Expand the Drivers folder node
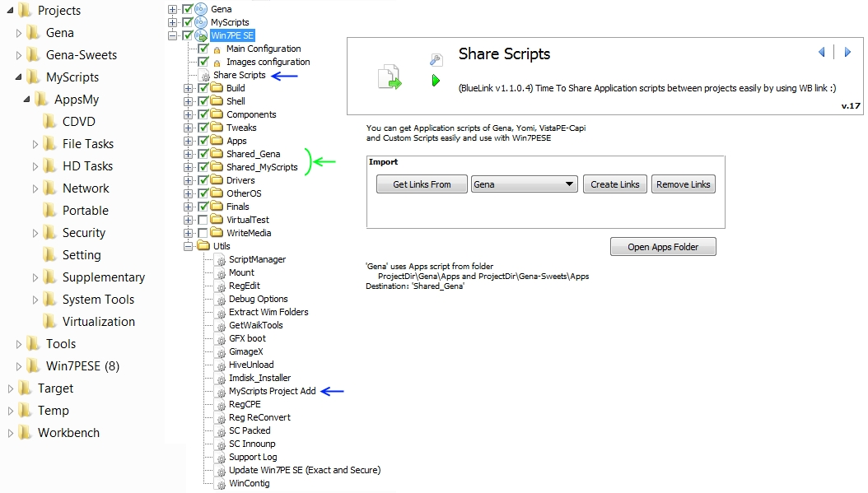Screen dimensions: 868x493 pos(189,180)
